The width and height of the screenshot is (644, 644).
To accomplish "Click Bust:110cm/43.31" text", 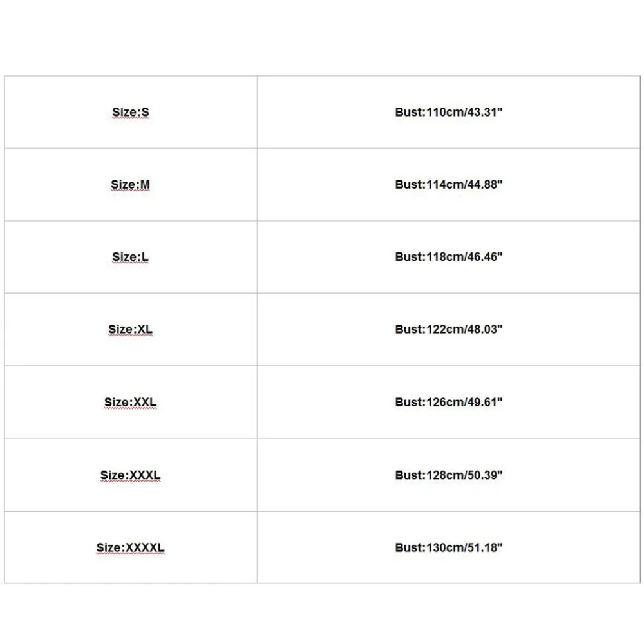I will 449,112.
